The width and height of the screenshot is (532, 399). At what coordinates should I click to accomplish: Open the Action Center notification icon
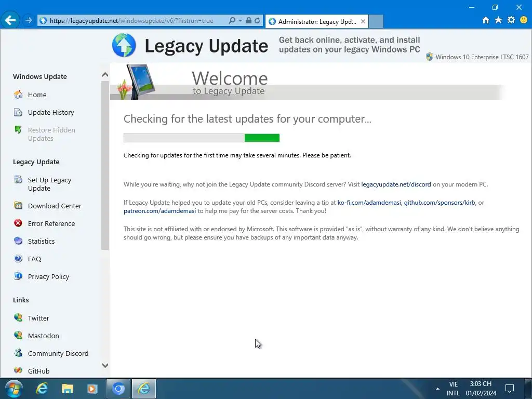point(510,389)
